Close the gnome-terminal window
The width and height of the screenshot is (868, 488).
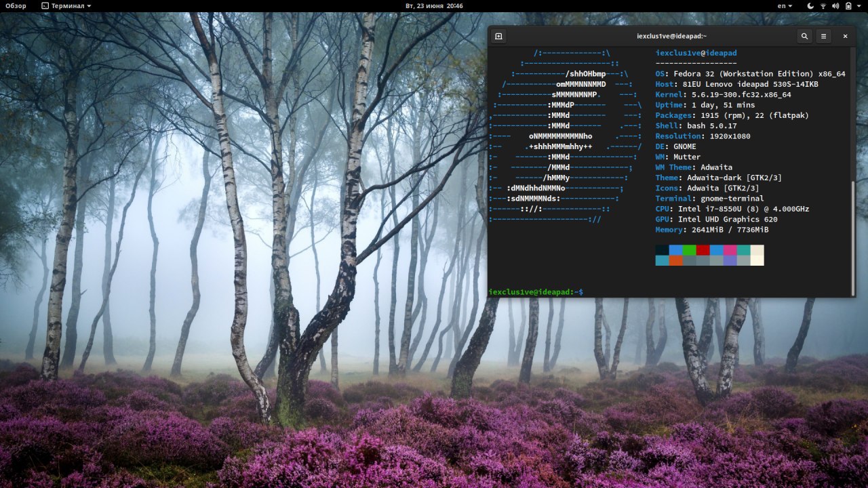click(845, 37)
